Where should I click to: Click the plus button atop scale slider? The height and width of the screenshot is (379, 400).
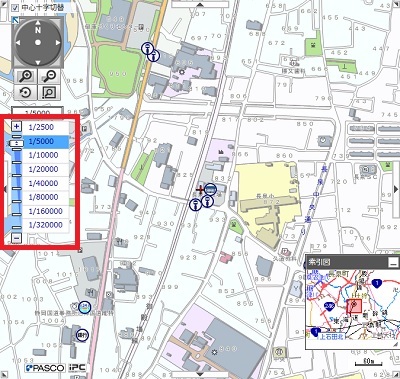16,126
